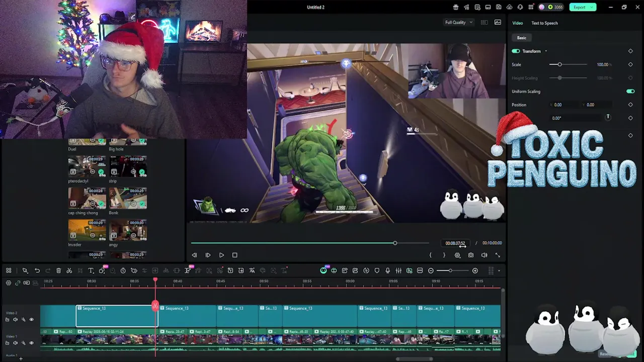Click the translate icon in timeline toolbar
Viewport: 644px width, 362px height.
point(252,270)
